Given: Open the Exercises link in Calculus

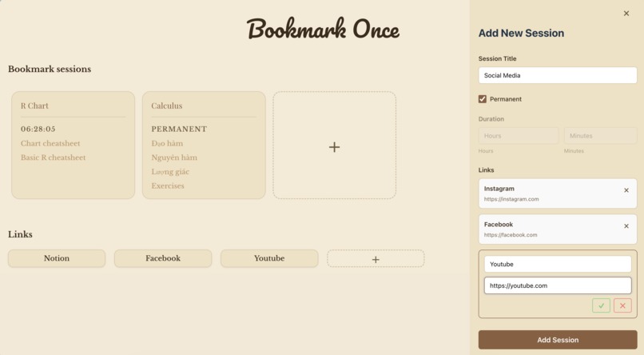Looking at the screenshot, I should (x=168, y=185).
